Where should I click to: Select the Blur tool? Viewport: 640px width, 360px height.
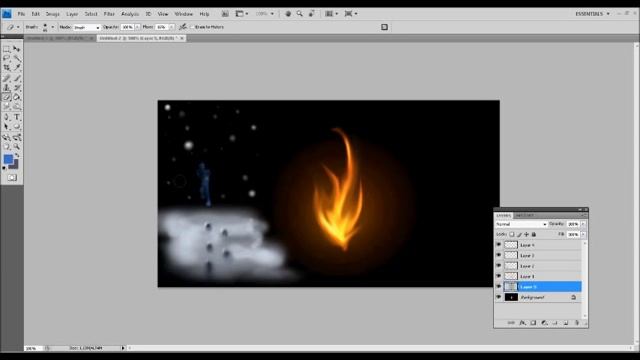pyautogui.click(x=7, y=107)
